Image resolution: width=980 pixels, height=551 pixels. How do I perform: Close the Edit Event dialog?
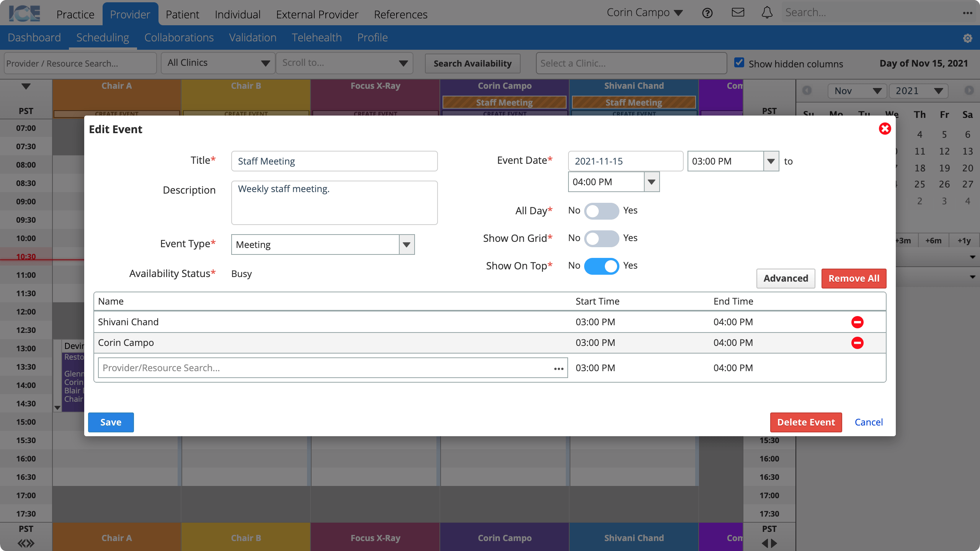[x=885, y=129]
